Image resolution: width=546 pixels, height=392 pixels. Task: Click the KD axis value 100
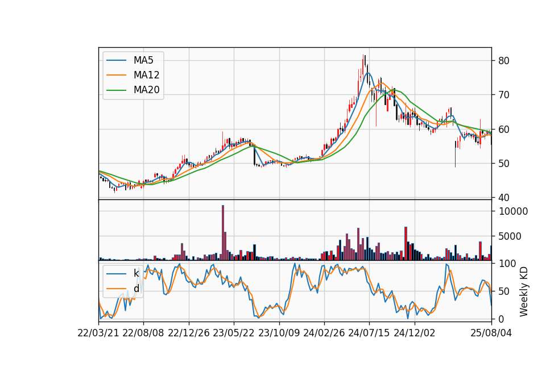508,264
